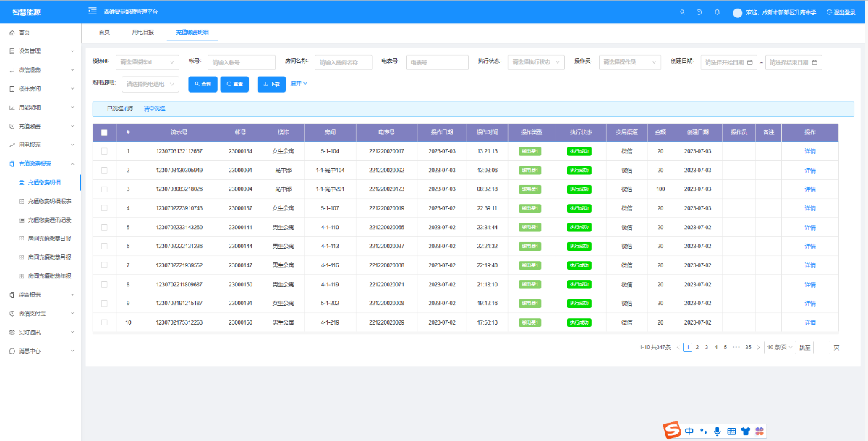Open 房间充值缴费日报 in the sidebar

coord(49,238)
